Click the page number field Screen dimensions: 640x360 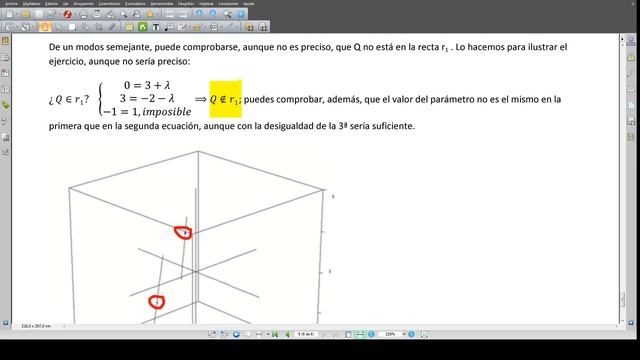pos(306,334)
